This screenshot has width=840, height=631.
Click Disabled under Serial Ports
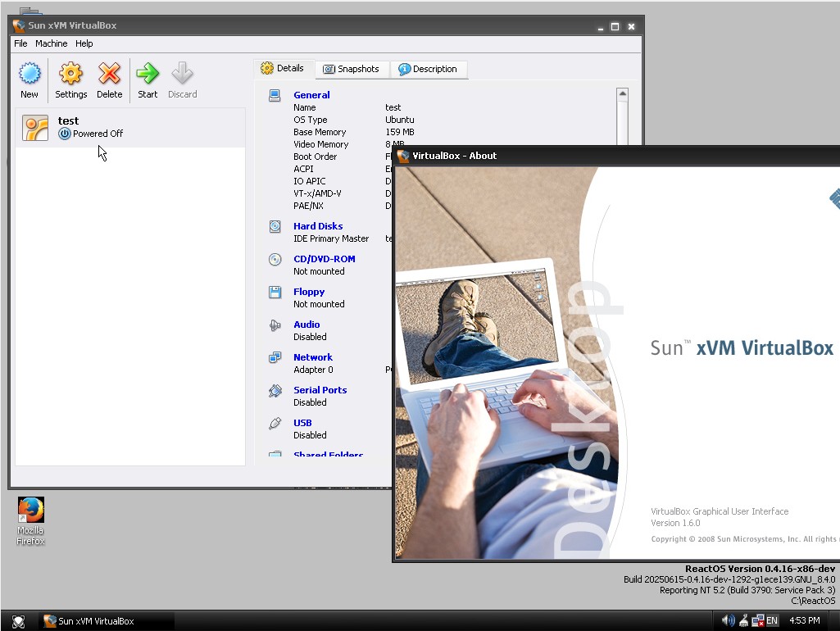click(x=310, y=403)
